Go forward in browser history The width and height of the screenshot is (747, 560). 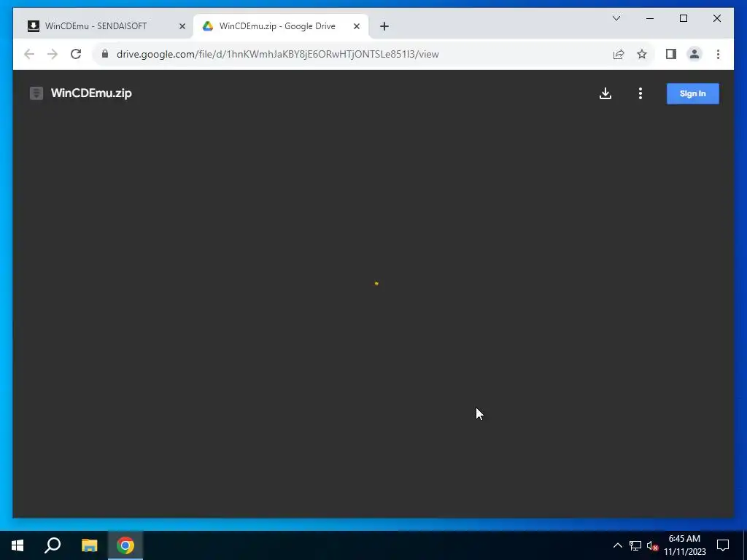coord(53,54)
